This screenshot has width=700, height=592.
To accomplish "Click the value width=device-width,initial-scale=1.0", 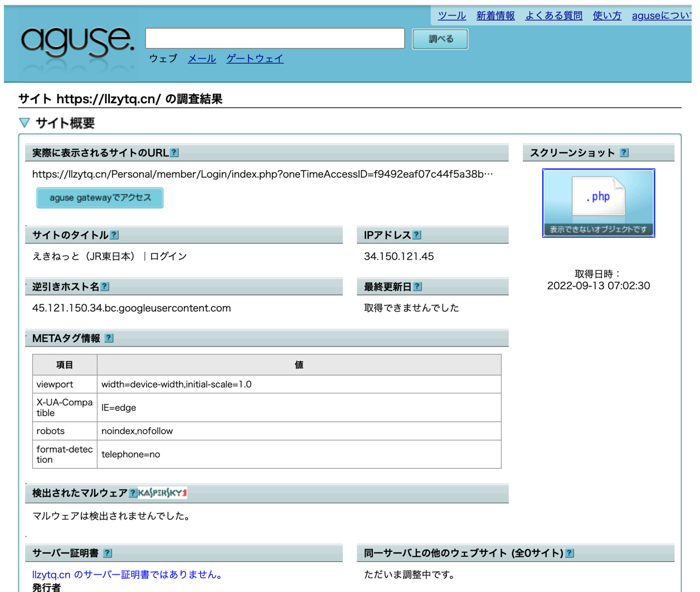I will point(176,384).
